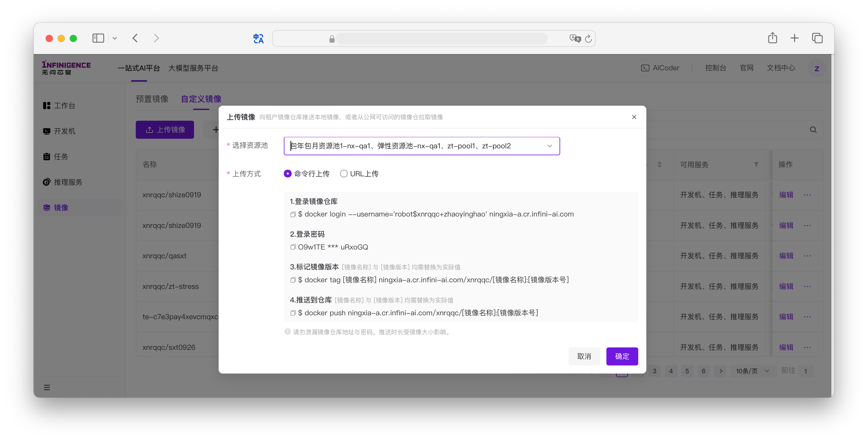The height and width of the screenshot is (442, 868).
Task: Click xnrqqc/zt-stress image name
Action: pyautogui.click(x=171, y=286)
